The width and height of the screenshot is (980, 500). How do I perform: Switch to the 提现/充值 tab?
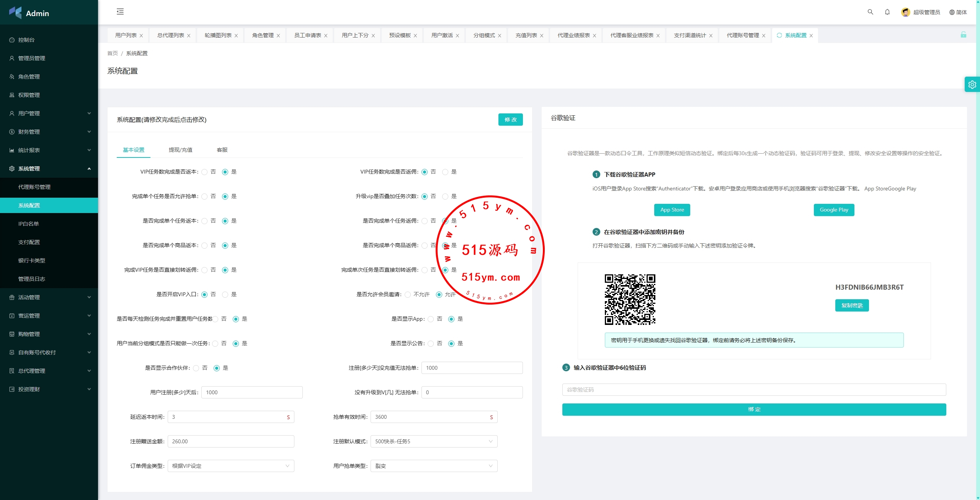point(180,150)
